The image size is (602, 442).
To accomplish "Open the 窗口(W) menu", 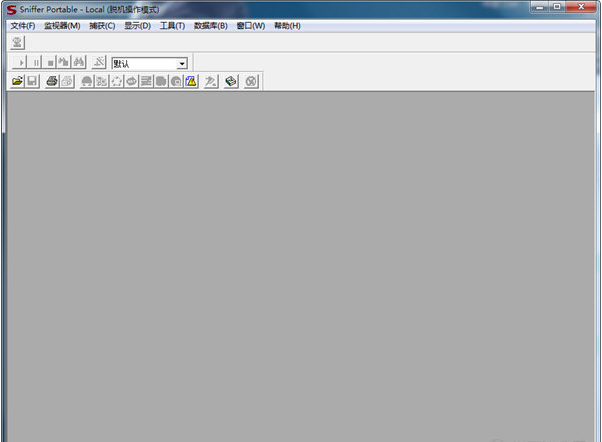I will click(x=251, y=26).
